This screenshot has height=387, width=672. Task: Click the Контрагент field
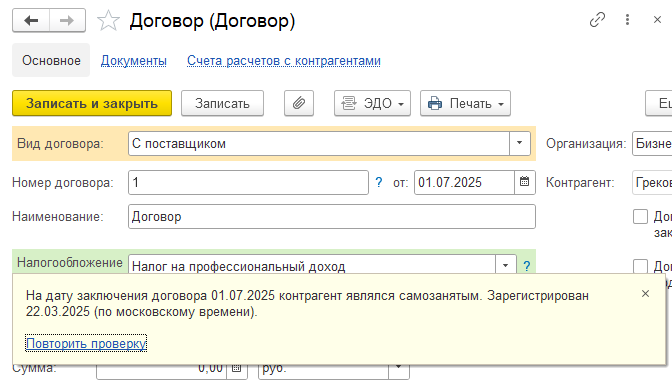pos(652,183)
